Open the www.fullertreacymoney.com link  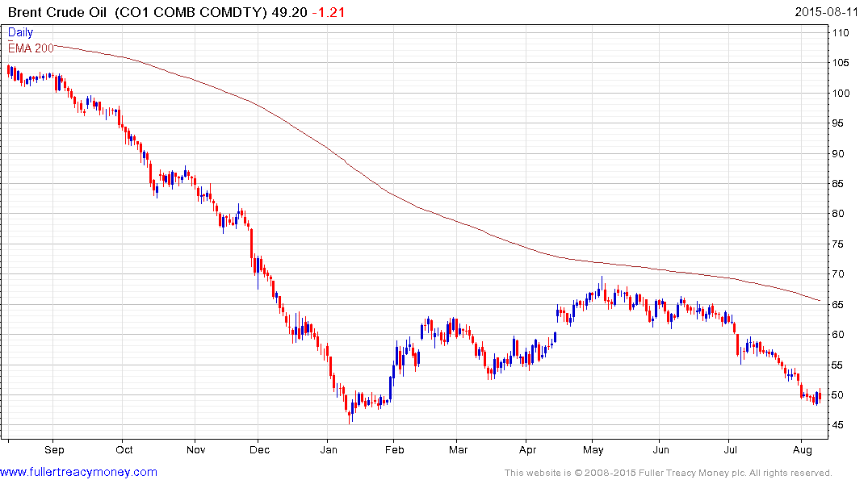[78, 472]
